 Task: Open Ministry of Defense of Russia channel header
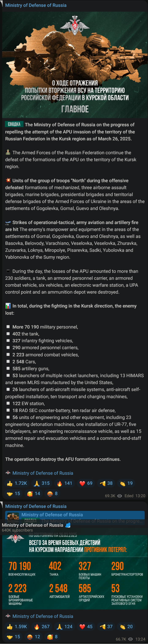(36, 5)
